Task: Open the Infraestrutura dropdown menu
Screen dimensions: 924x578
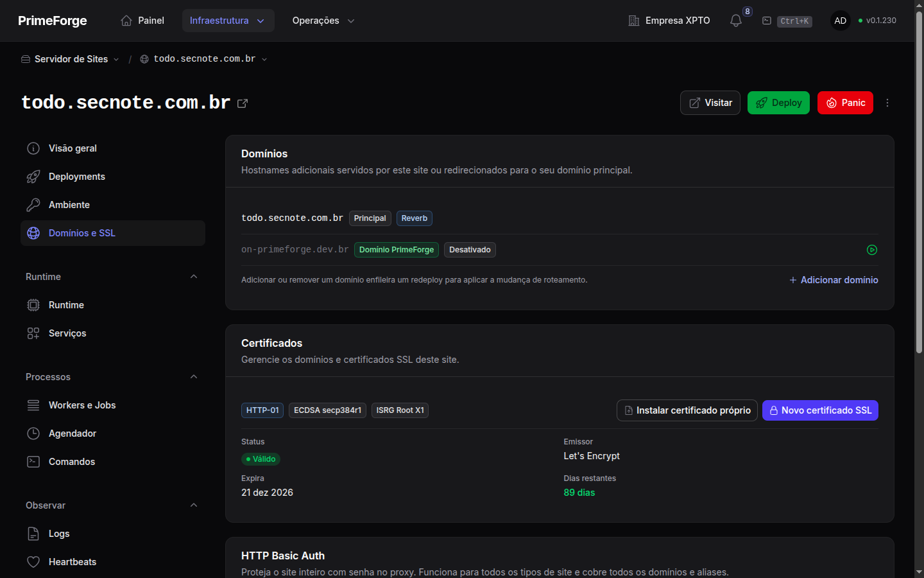Action: coord(228,21)
